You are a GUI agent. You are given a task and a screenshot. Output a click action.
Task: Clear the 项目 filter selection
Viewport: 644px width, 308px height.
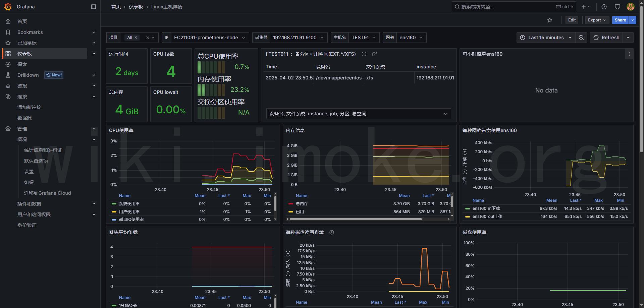click(147, 38)
